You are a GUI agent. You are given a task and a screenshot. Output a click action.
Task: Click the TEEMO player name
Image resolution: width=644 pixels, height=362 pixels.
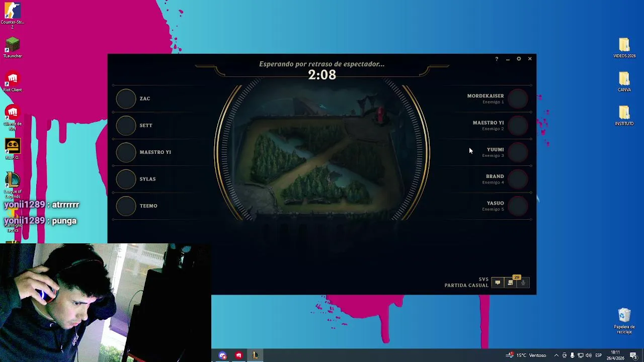[x=148, y=206]
